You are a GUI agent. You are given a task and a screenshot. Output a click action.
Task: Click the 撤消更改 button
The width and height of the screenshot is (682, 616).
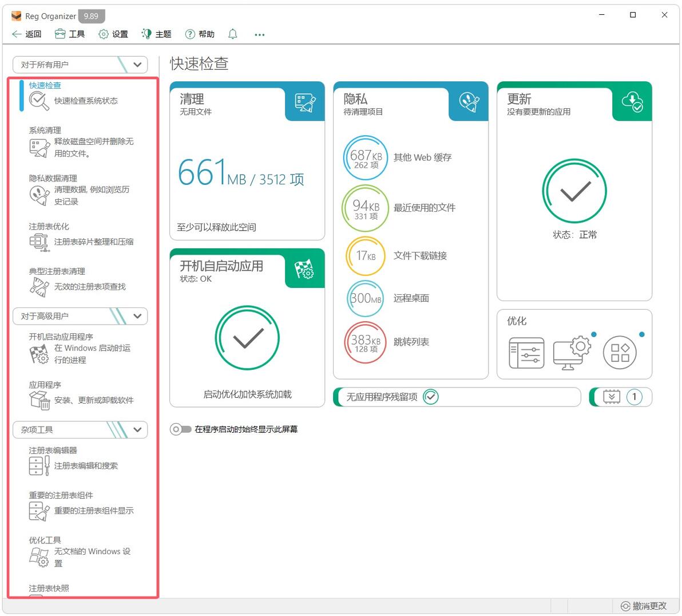[x=643, y=606]
